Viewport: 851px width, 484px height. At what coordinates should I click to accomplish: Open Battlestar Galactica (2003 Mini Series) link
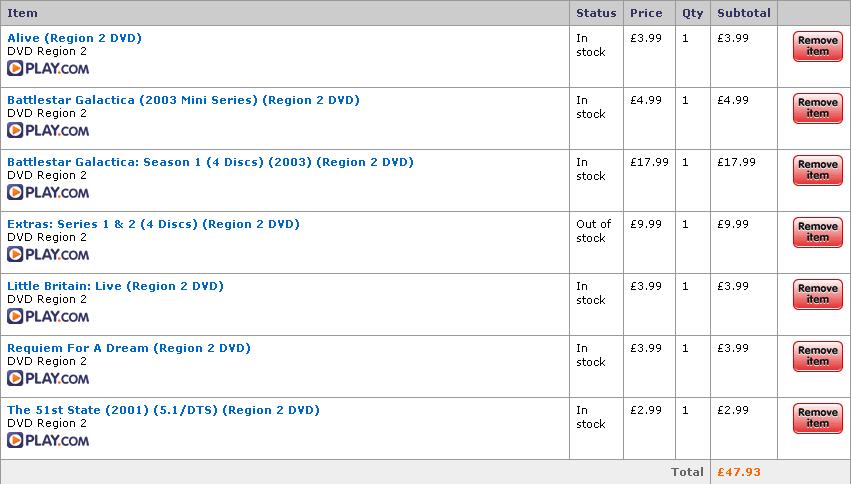[183, 100]
